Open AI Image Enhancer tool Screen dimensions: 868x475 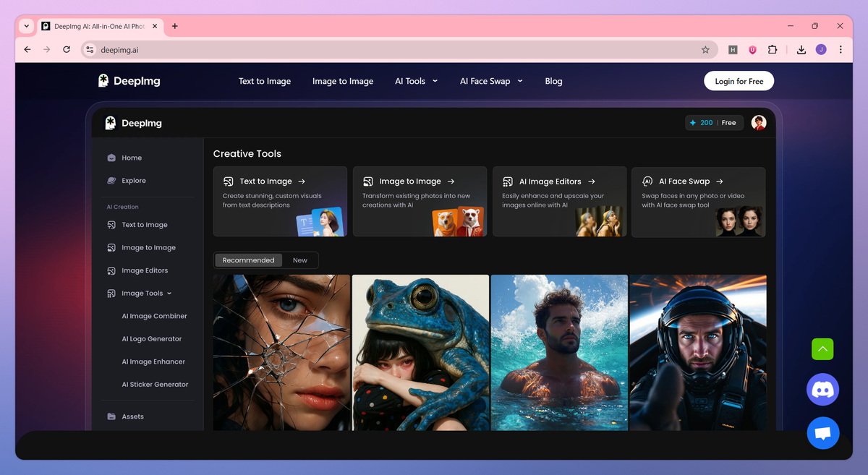pos(153,361)
